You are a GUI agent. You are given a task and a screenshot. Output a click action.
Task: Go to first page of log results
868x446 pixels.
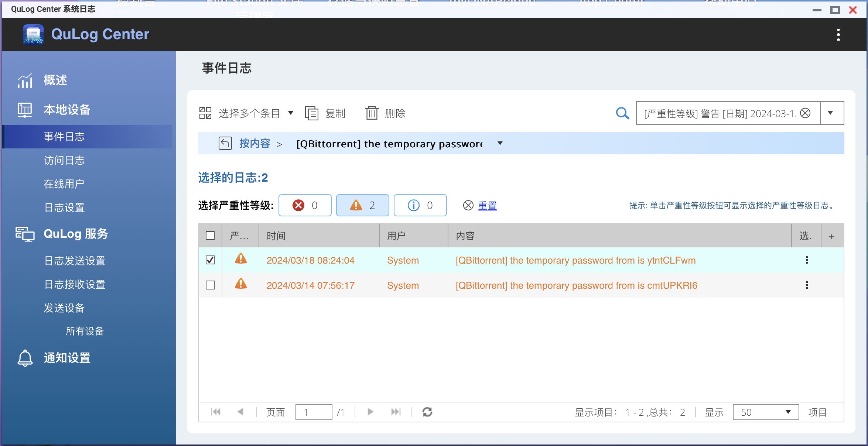point(216,412)
